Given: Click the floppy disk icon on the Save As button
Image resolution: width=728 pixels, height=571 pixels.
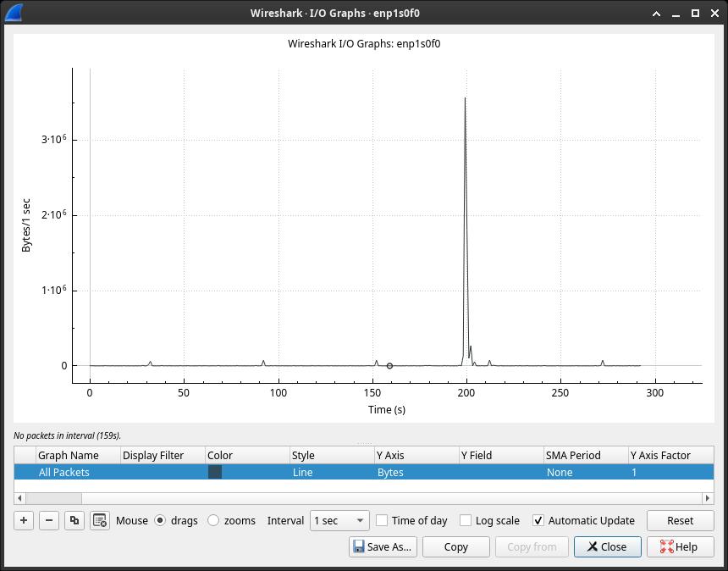Looking at the screenshot, I should [358, 546].
